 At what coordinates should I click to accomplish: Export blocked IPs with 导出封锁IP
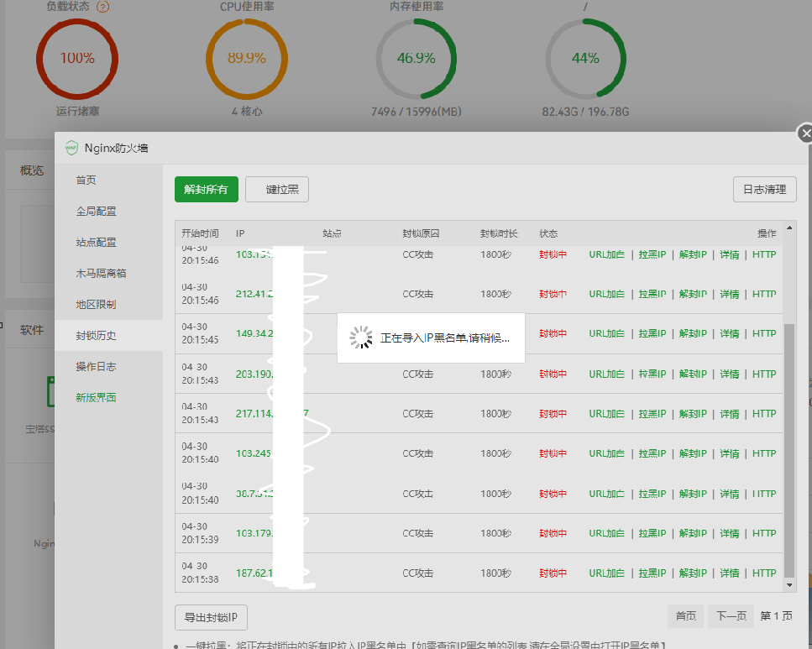tap(211, 617)
